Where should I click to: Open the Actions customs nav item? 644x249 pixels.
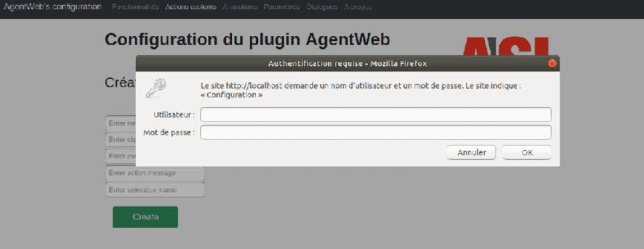(191, 7)
